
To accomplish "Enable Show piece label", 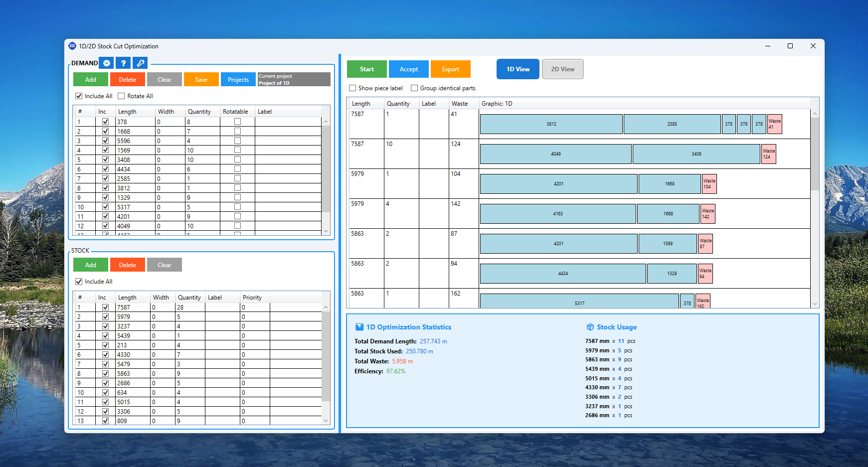I will (353, 88).
